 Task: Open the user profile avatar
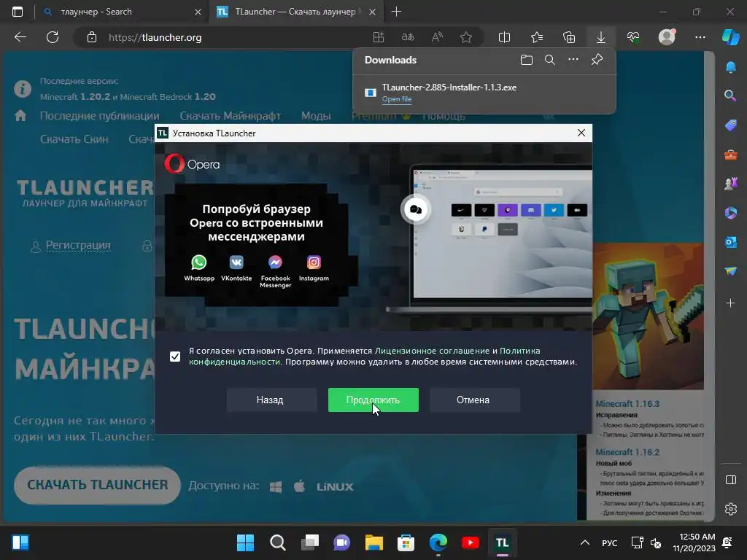pyautogui.click(x=667, y=37)
